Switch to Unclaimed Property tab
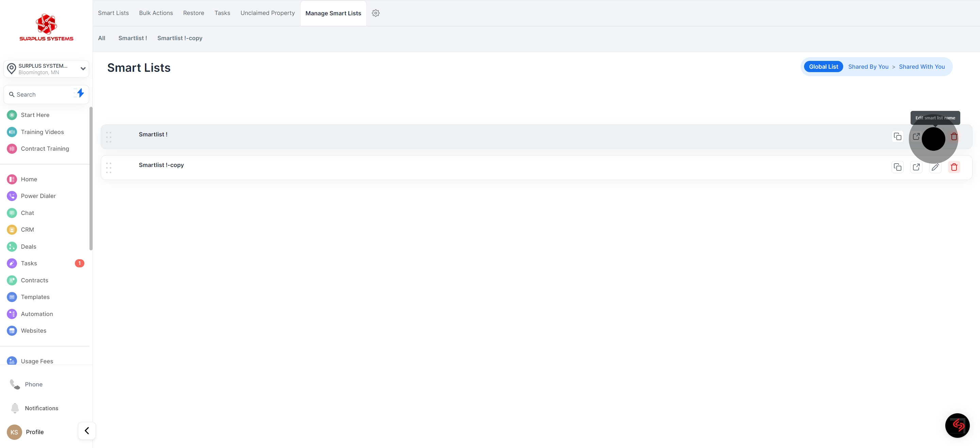Image resolution: width=980 pixels, height=448 pixels. click(267, 13)
